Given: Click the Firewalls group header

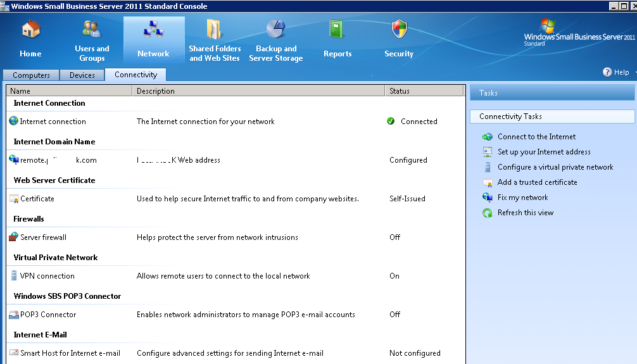Looking at the screenshot, I should coord(29,219).
